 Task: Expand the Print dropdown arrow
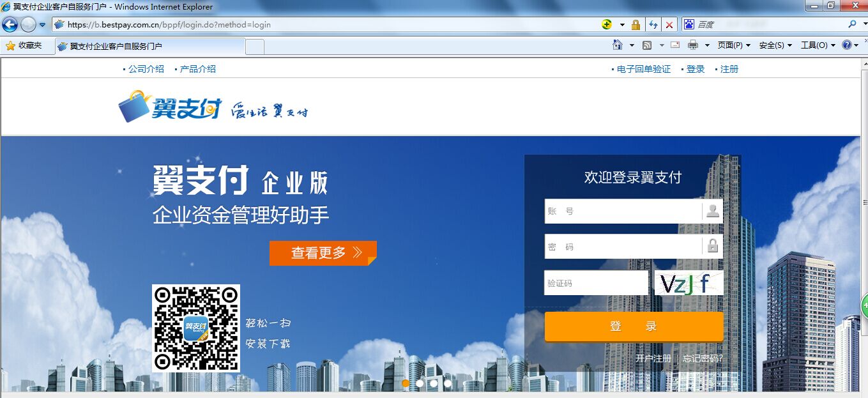pyautogui.click(x=707, y=45)
